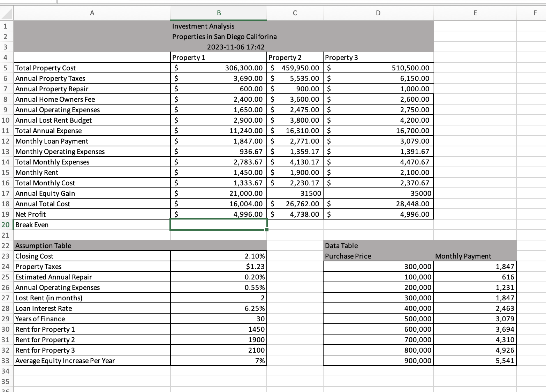Click the 'Total Property Cost' label

[x=46, y=68]
